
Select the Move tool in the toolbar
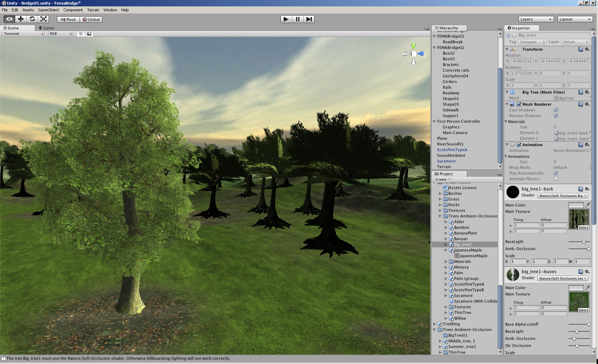point(21,19)
